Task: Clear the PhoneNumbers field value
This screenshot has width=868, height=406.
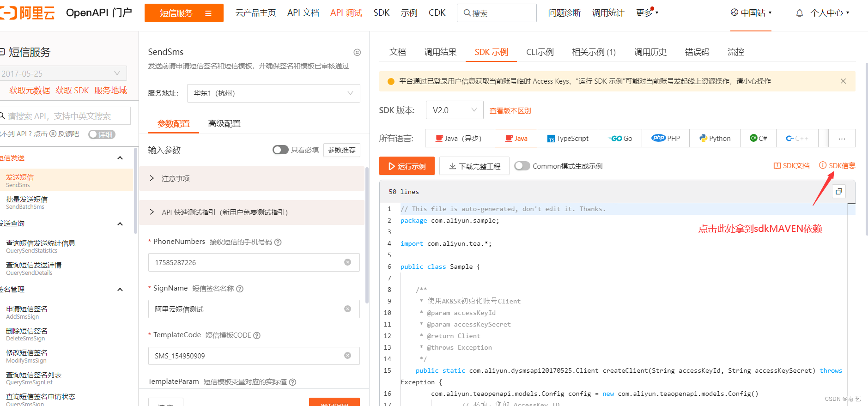Action: (348, 262)
